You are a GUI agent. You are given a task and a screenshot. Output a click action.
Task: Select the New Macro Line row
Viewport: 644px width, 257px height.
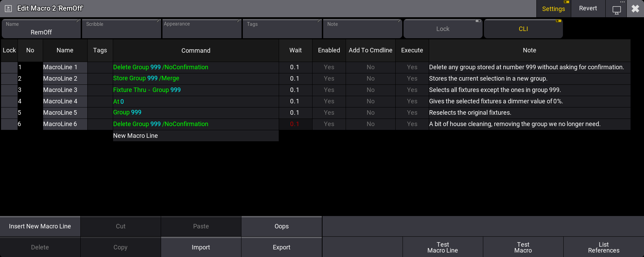click(196, 136)
